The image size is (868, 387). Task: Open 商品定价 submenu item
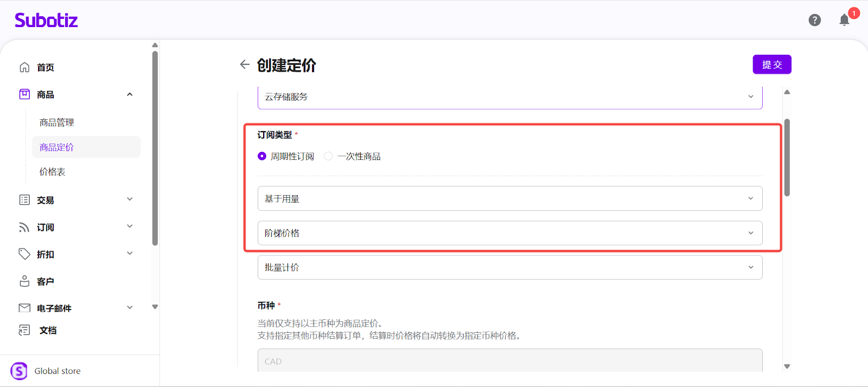coord(86,147)
